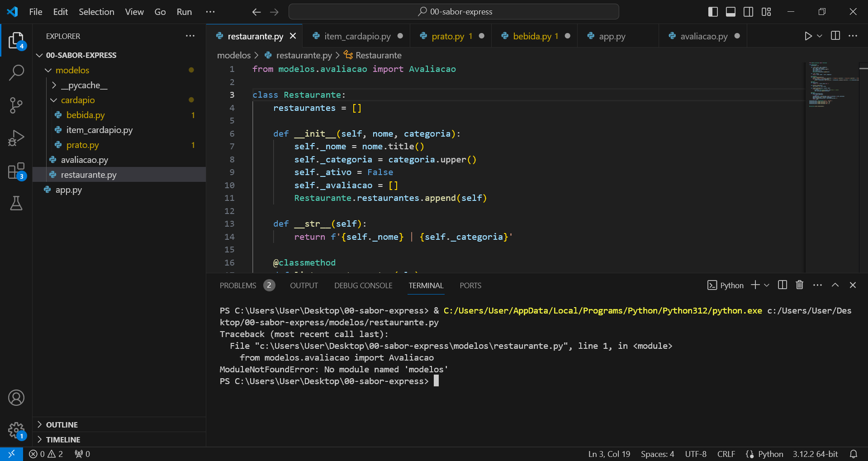Open the Run and Debug view icon
This screenshot has width=868, height=461.
(x=16, y=138)
